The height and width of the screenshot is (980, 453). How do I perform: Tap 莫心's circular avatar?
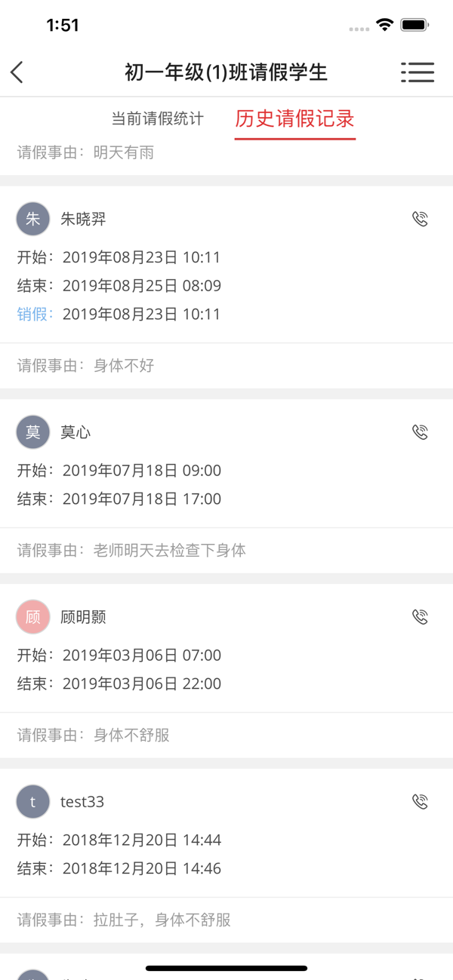(32, 432)
